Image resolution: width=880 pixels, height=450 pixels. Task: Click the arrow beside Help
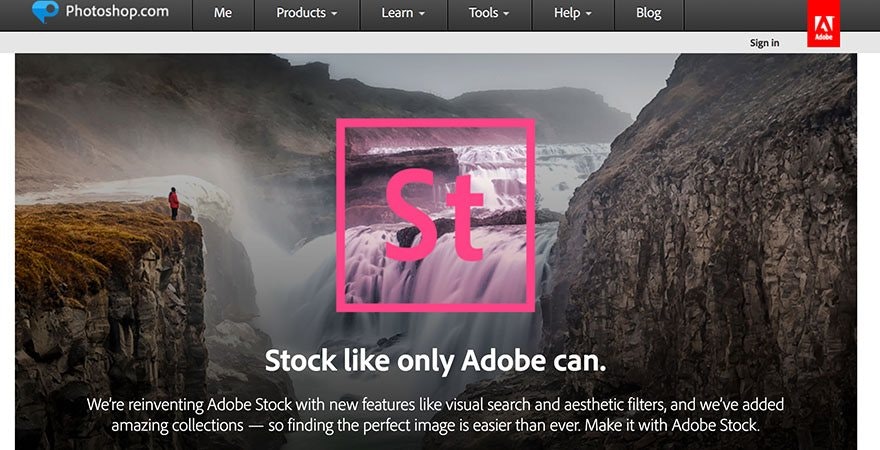click(x=588, y=14)
